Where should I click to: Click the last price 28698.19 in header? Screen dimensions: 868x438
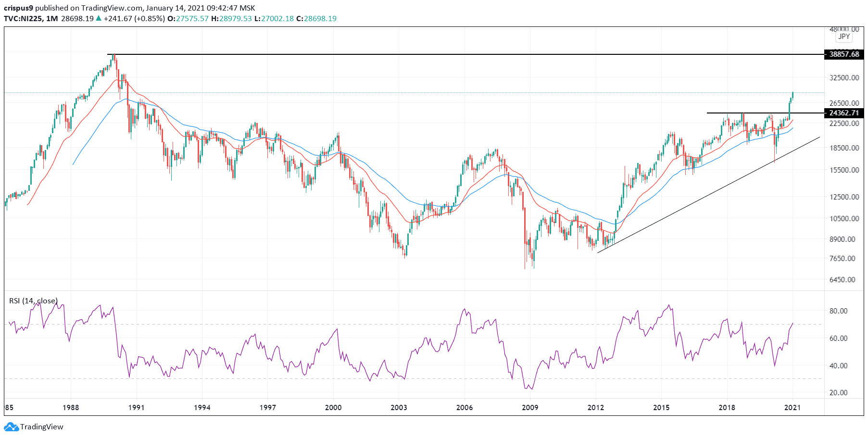click(77, 19)
